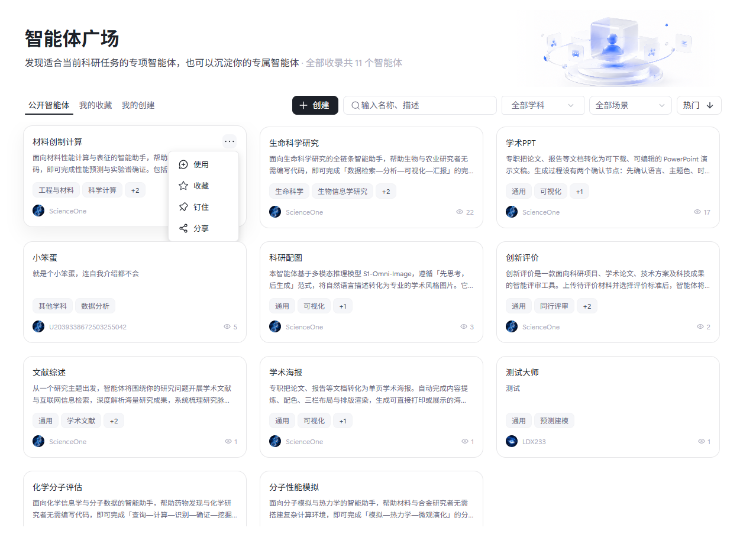
Task: Click the eye view icon on 小笨蛋 card
Action: coord(227,326)
